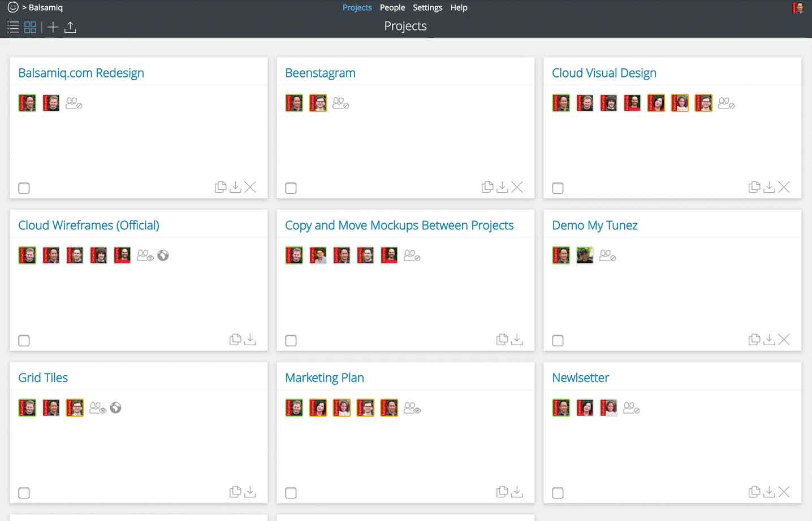Check the Grid Tiles checkbox
The width and height of the screenshot is (812, 521).
pyautogui.click(x=24, y=493)
